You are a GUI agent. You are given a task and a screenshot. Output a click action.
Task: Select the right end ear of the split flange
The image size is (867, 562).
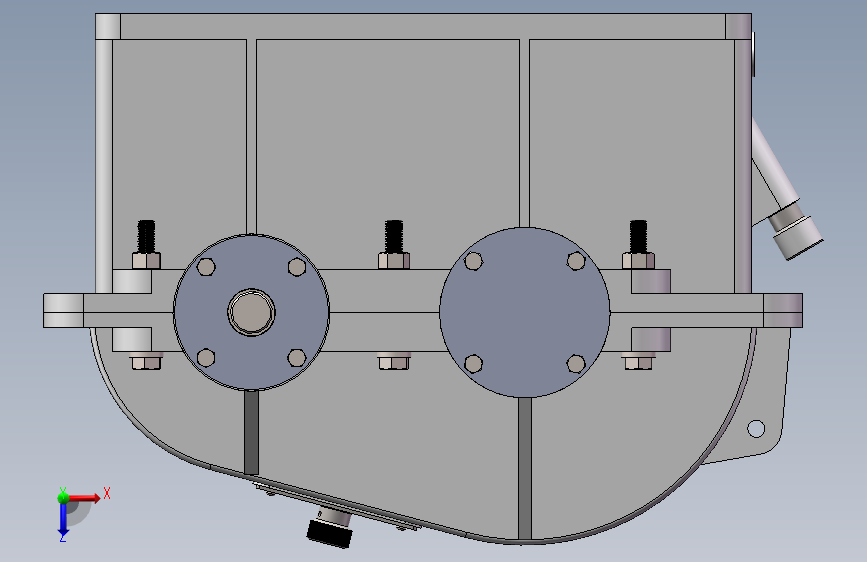pyautogui.click(x=783, y=310)
